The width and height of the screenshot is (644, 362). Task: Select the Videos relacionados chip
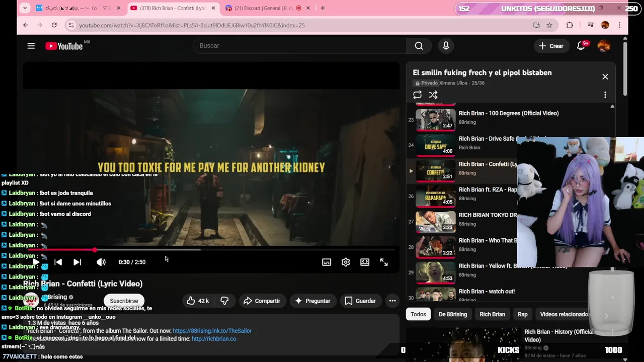[x=564, y=314]
